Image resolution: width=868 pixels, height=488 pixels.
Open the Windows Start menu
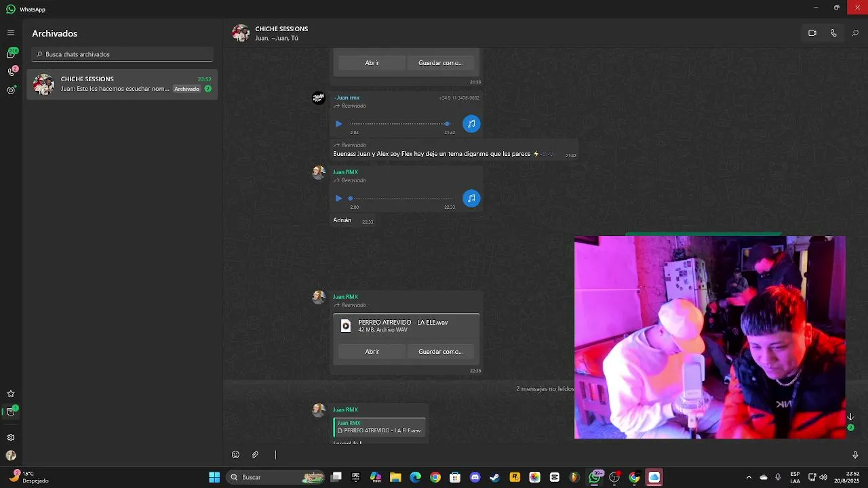click(x=214, y=477)
